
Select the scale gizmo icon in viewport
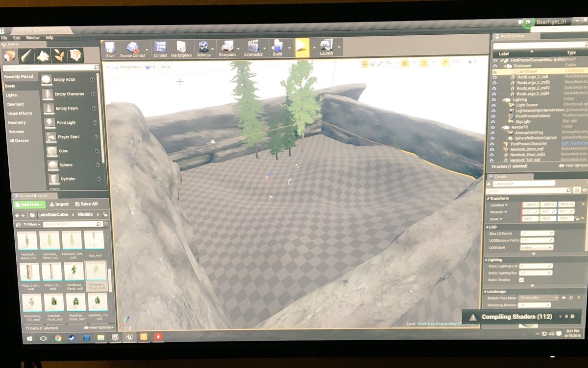(x=381, y=63)
